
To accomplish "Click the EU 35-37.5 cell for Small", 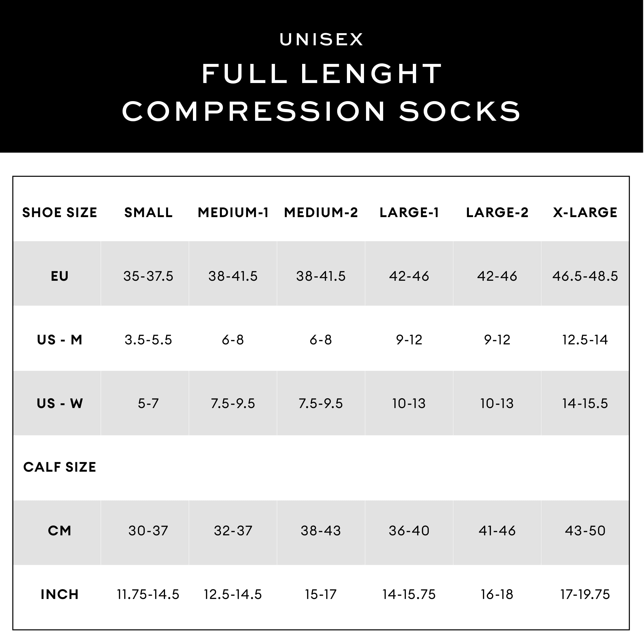I will coord(148,276).
